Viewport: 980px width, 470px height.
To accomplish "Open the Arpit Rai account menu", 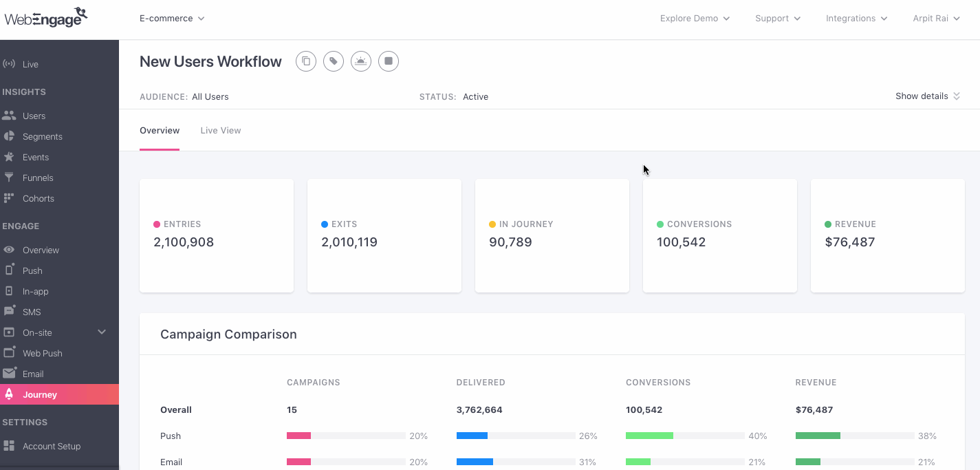I will pyautogui.click(x=935, y=19).
